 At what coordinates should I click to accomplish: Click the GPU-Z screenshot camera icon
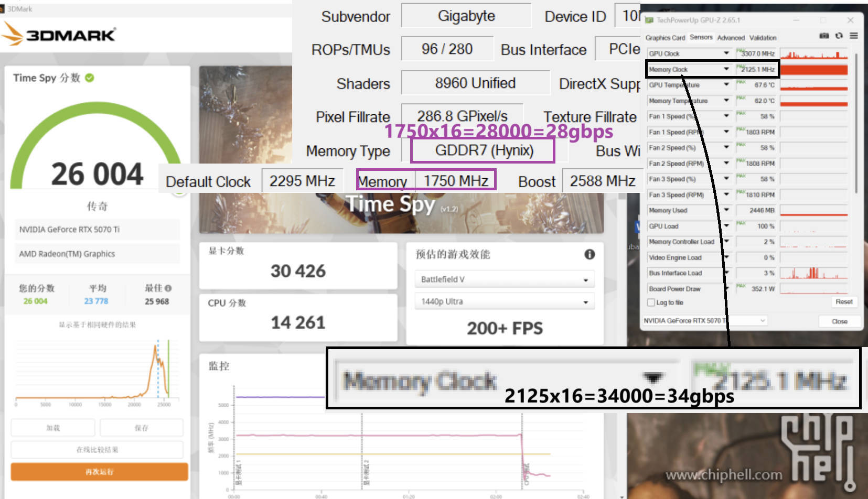[x=823, y=36]
